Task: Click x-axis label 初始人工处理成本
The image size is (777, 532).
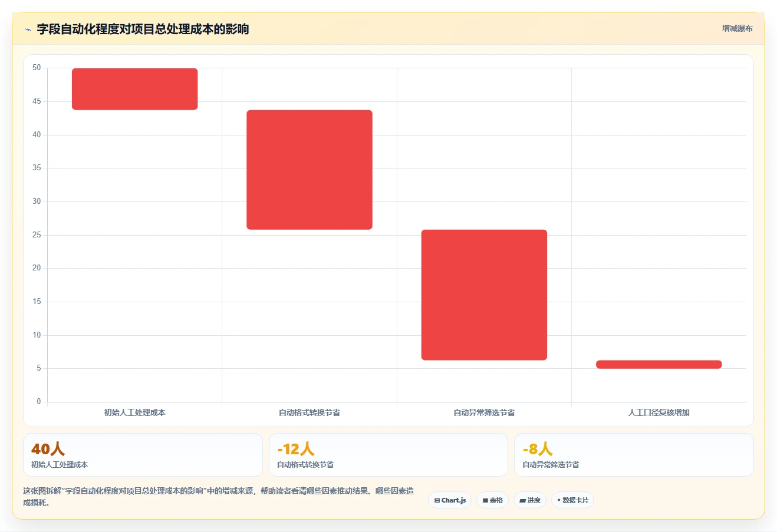Action: pyautogui.click(x=134, y=412)
